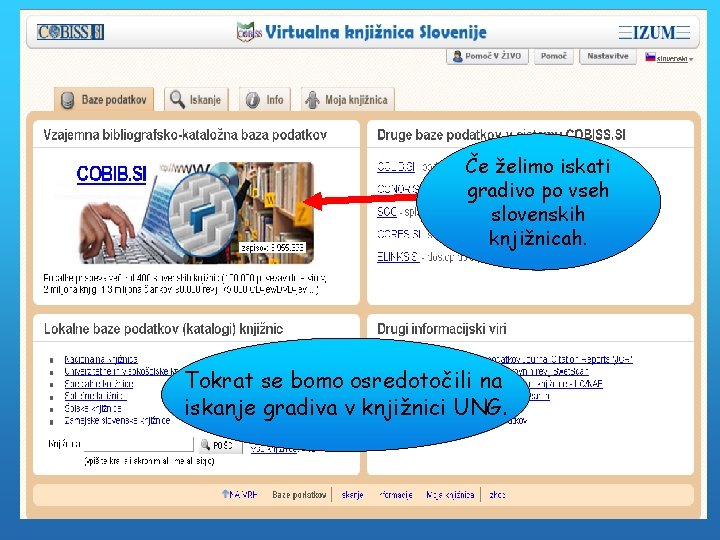Open Nacionalna knjižnica link
Viewport: 720px width, 540px height.
[x=101, y=359]
